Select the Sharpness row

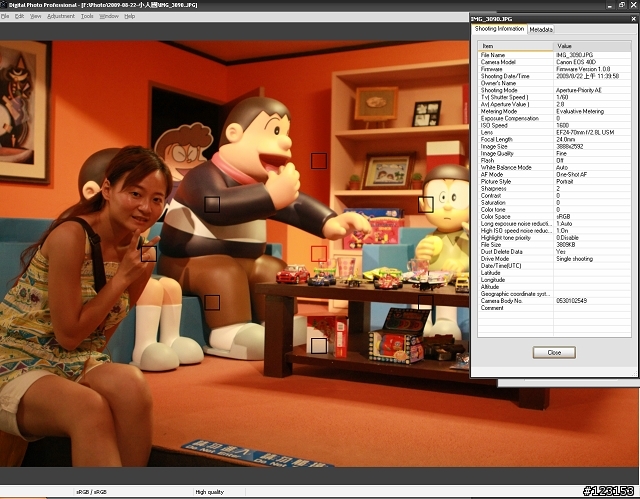pyautogui.click(x=554, y=189)
